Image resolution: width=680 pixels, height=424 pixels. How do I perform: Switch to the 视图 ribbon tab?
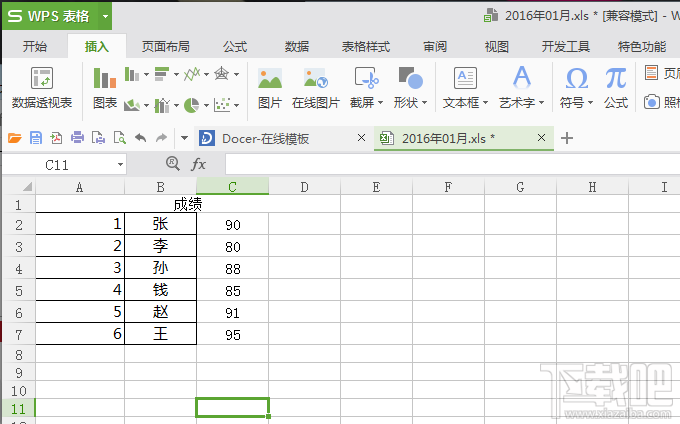[x=497, y=46]
